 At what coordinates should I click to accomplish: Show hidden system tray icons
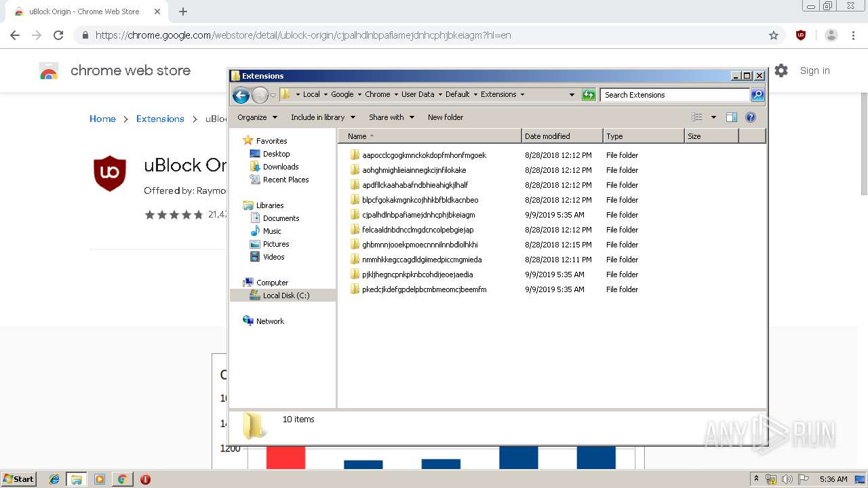pyautogui.click(x=757, y=479)
